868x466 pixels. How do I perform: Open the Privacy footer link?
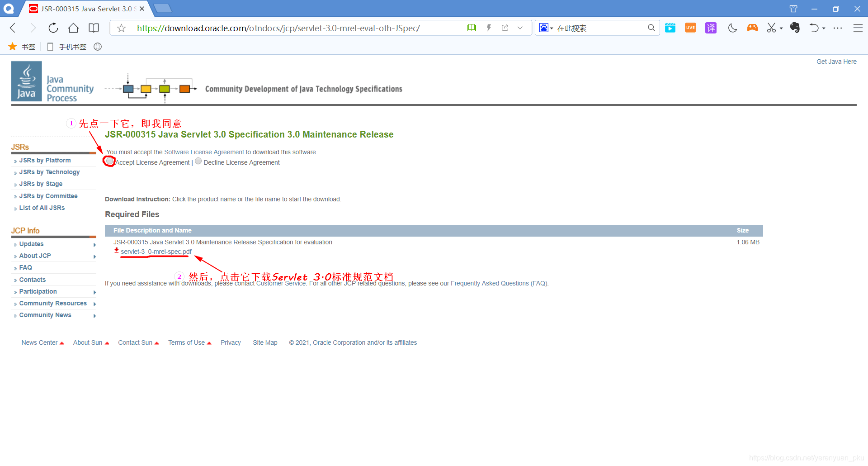coord(231,342)
